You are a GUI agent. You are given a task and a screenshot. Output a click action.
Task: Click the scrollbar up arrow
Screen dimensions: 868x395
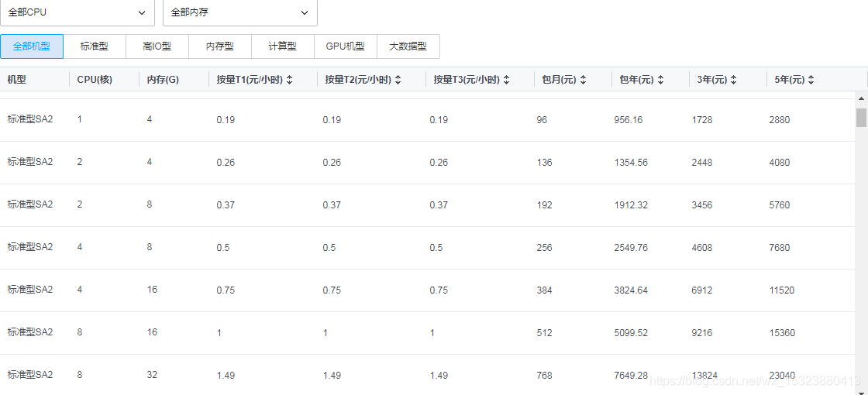point(861,98)
